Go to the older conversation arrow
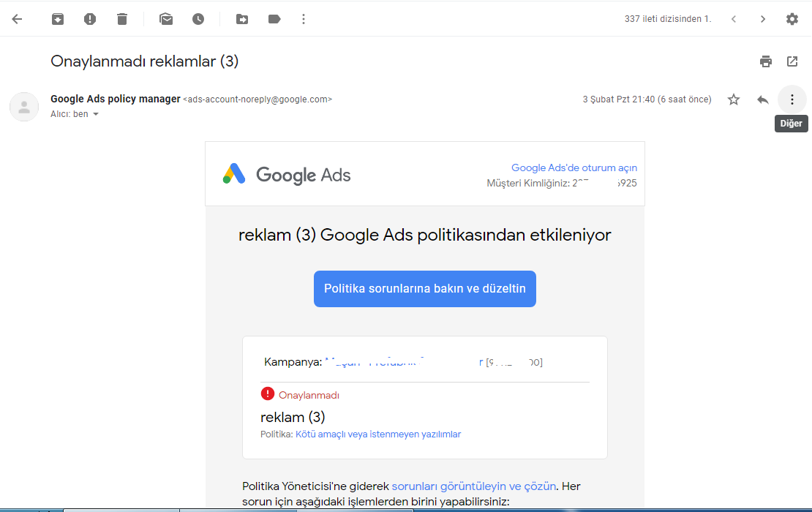This screenshot has width=812, height=512. [x=763, y=19]
